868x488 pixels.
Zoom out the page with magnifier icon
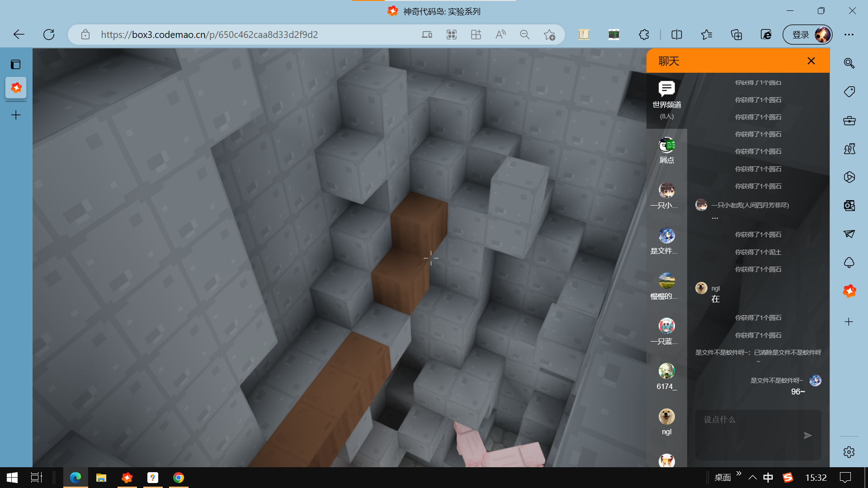pyautogui.click(x=525, y=35)
